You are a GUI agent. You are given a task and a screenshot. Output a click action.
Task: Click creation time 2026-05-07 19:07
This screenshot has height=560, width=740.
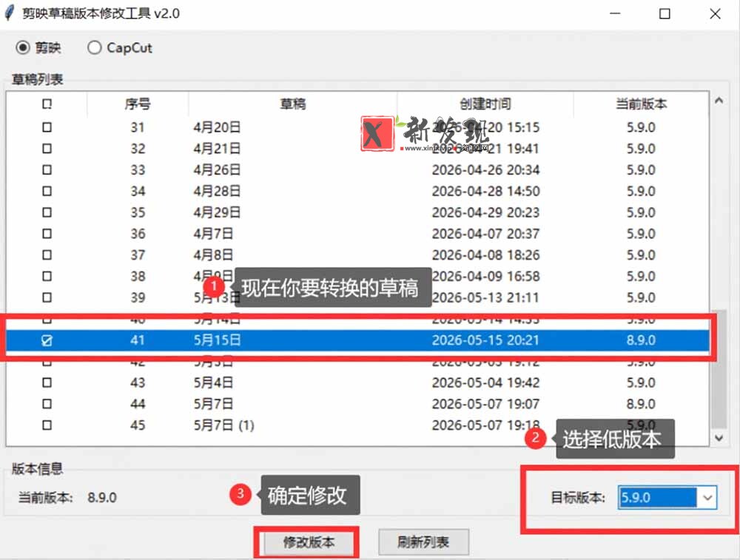(485, 404)
